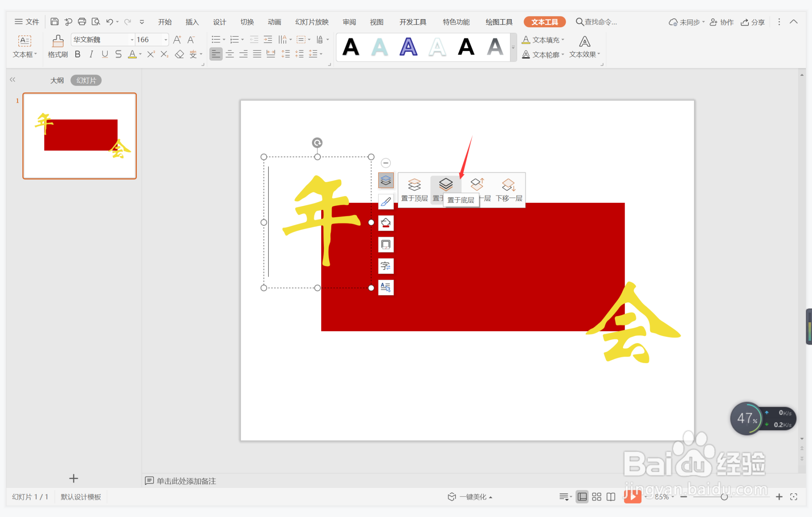Click the shape fill bucket floating icon
Viewport: 812px width, 517px height.
386,223
